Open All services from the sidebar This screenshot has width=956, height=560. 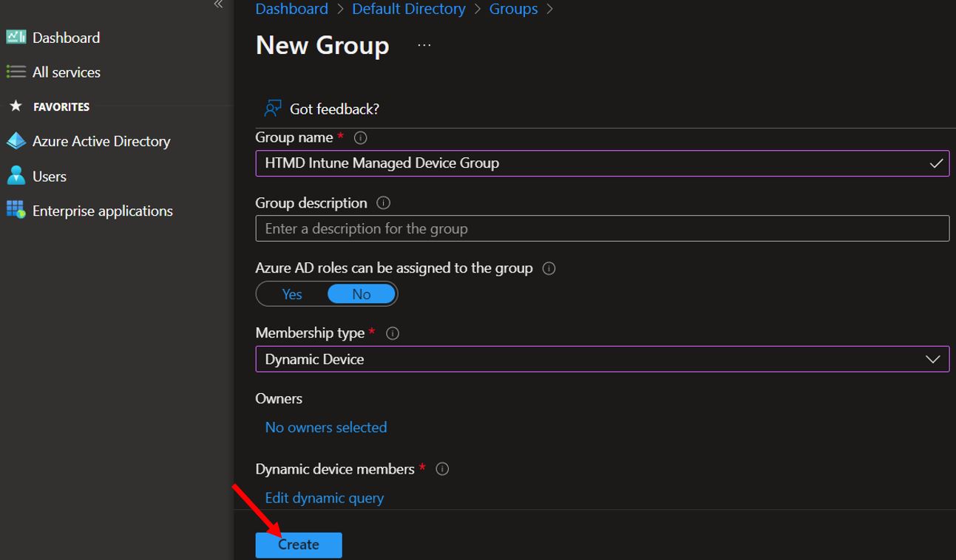[x=16, y=72]
